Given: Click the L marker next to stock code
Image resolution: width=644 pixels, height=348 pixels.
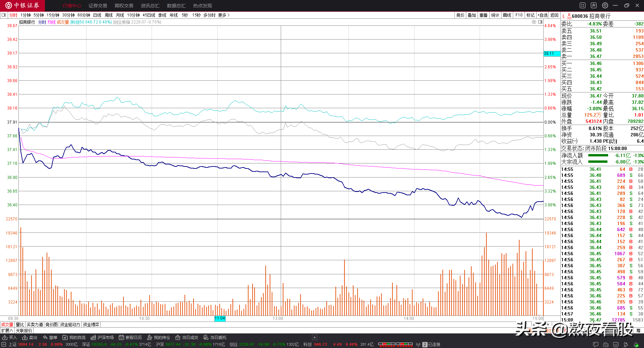Looking at the screenshot, I should coord(563,16).
